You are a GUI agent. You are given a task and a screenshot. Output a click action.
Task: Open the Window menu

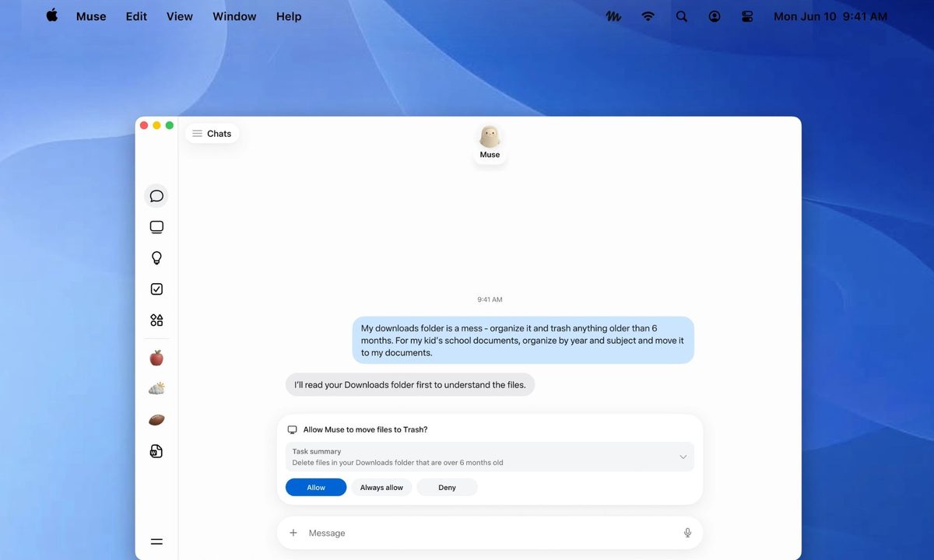coord(234,16)
